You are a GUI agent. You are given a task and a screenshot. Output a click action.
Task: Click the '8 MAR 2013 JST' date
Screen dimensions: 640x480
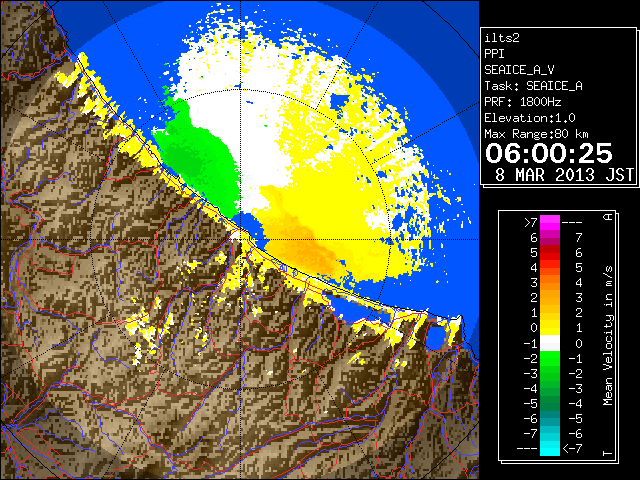tap(564, 175)
